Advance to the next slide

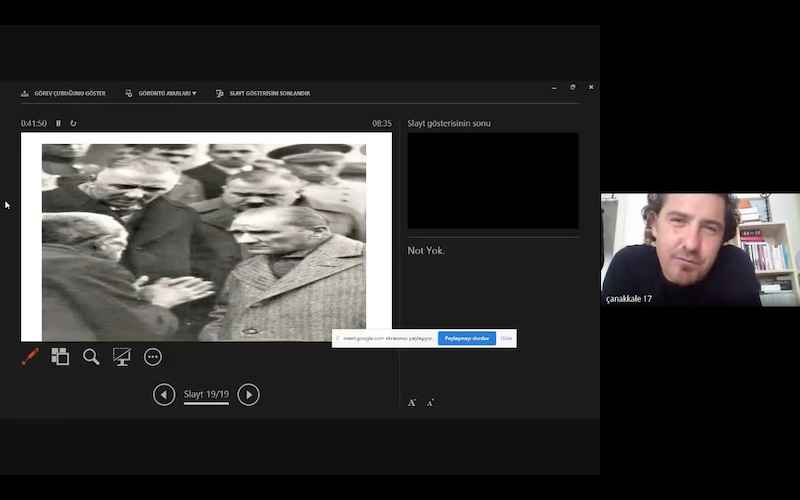coord(249,395)
